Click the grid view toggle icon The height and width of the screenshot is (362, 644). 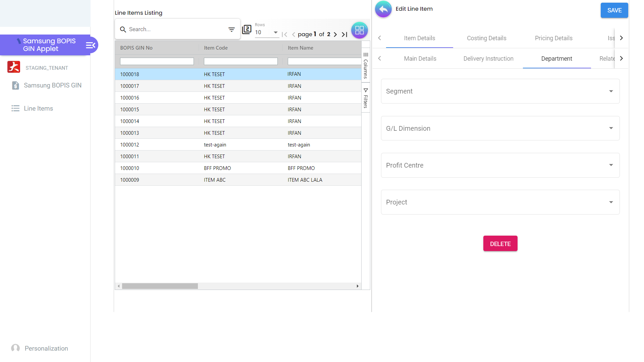(x=359, y=30)
